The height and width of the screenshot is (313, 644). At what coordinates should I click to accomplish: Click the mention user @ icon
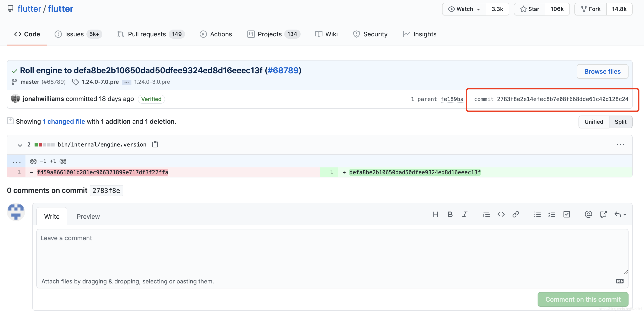pos(588,214)
